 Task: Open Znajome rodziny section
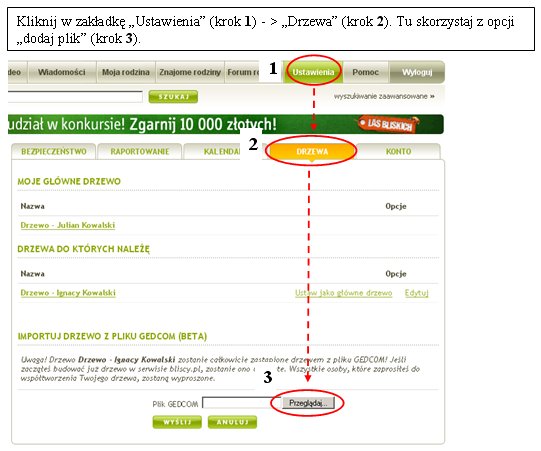190,72
